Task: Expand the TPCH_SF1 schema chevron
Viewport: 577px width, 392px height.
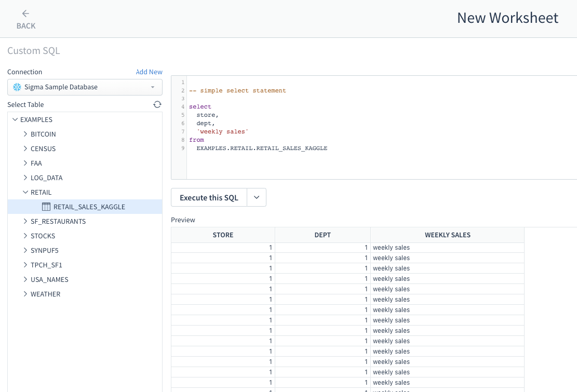Action: pyautogui.click(x=25, y=265)
